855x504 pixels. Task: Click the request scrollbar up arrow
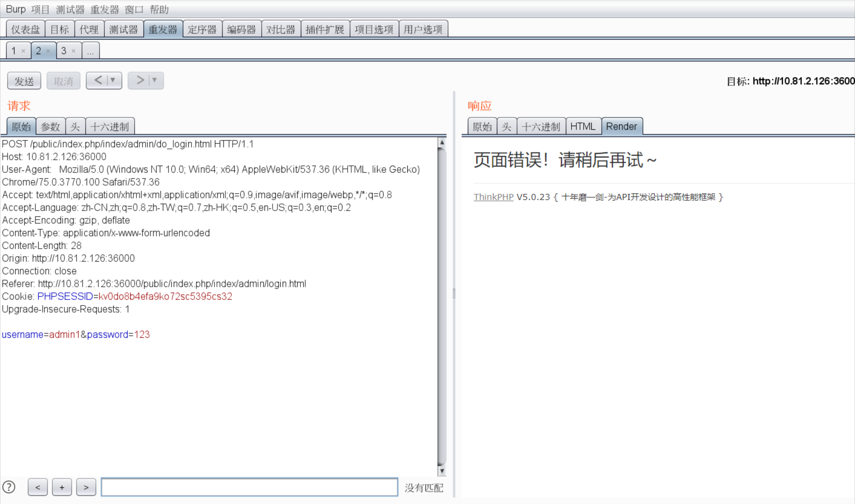click(x=442, y=142)
